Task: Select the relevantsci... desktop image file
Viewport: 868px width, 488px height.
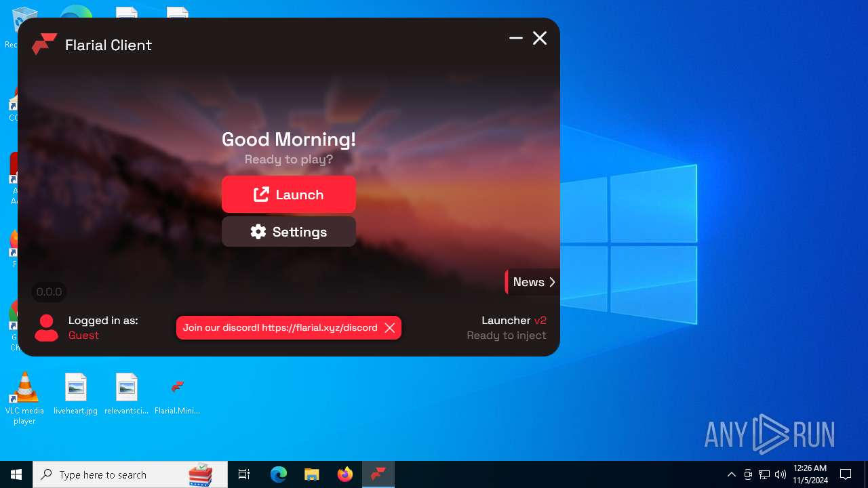Action: point(127,394)
